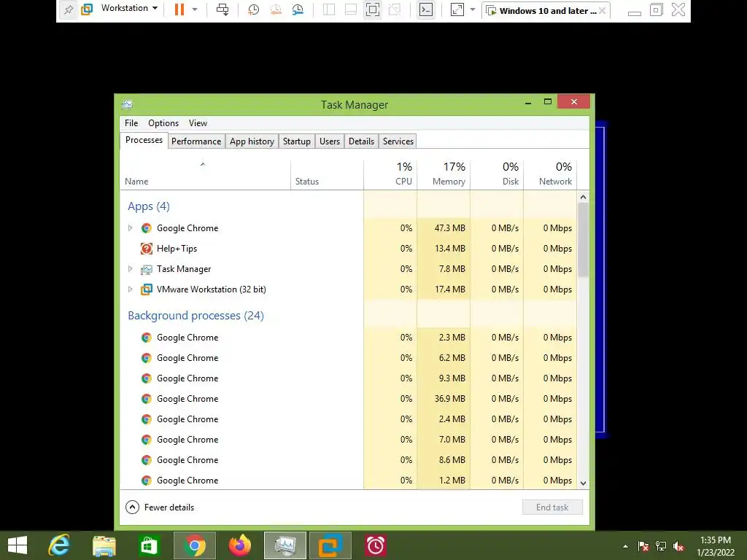The image size is (747, 560).
Task: Click Send Ctrl+Alt+Del icon in VMware toolbar
Action: click(222, 9)
